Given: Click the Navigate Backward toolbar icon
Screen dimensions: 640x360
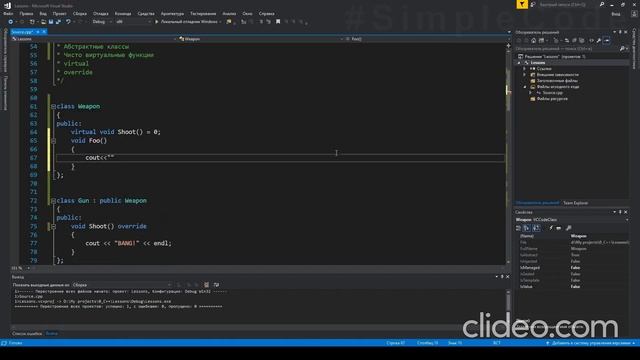Looking at the screenshot, I should 11,22.
